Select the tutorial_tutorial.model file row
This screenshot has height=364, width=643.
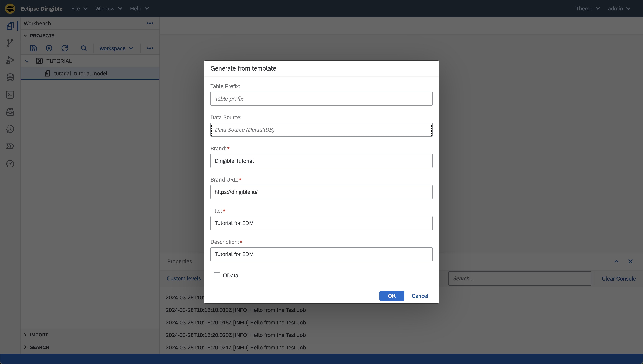click(90, 73)
